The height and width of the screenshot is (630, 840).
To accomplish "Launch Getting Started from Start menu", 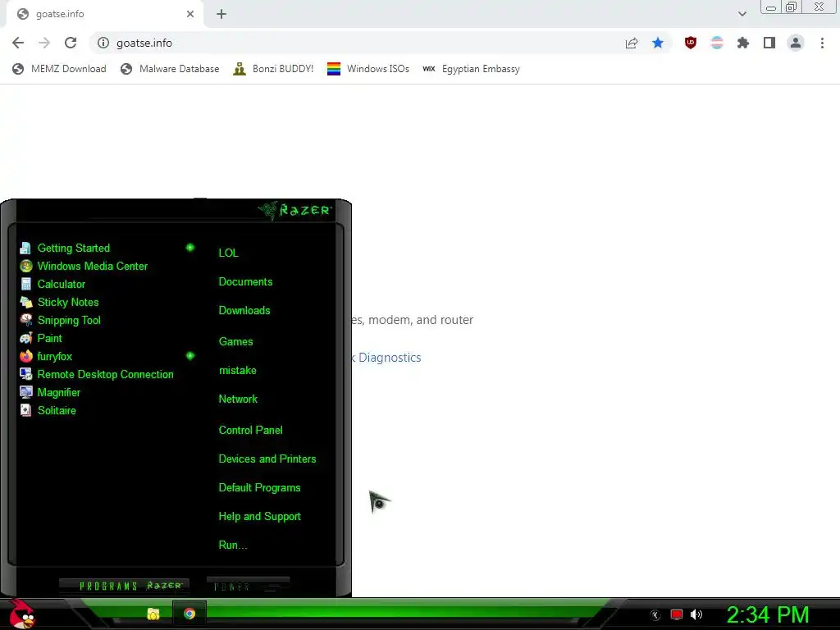I will coord(73,248).
